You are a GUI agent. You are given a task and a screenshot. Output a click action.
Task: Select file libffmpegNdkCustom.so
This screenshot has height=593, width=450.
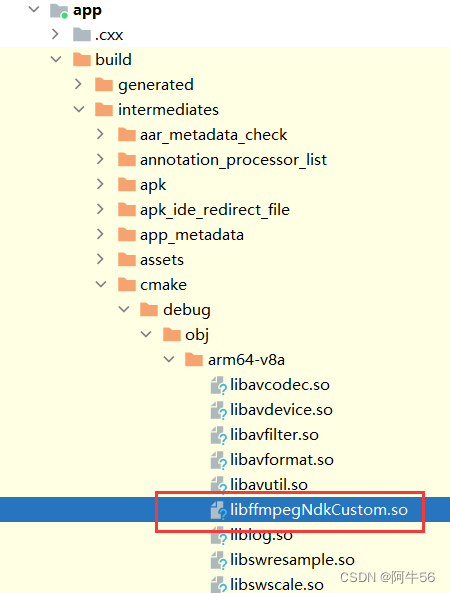point(319,510)
